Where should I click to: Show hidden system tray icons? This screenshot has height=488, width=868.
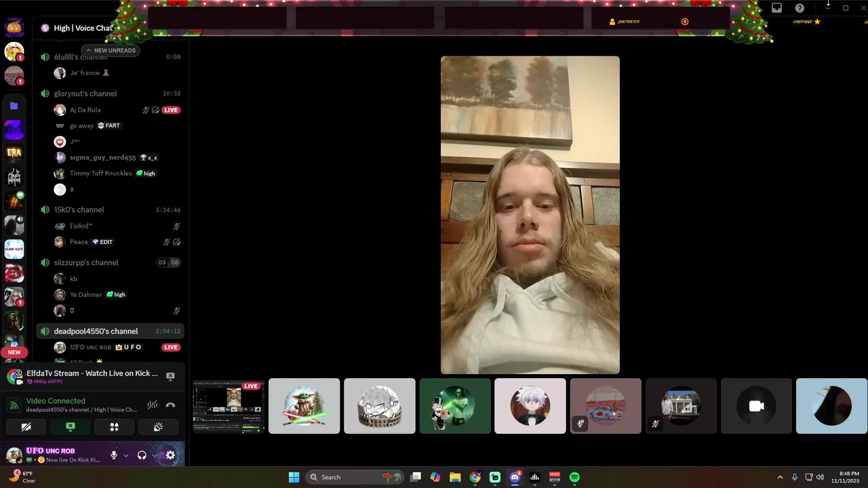point(780,477)
